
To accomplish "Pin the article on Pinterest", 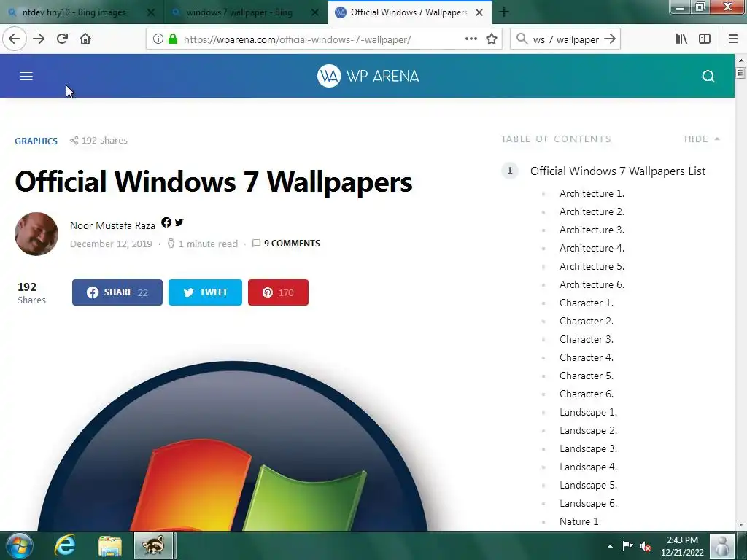I will [278, 292].
